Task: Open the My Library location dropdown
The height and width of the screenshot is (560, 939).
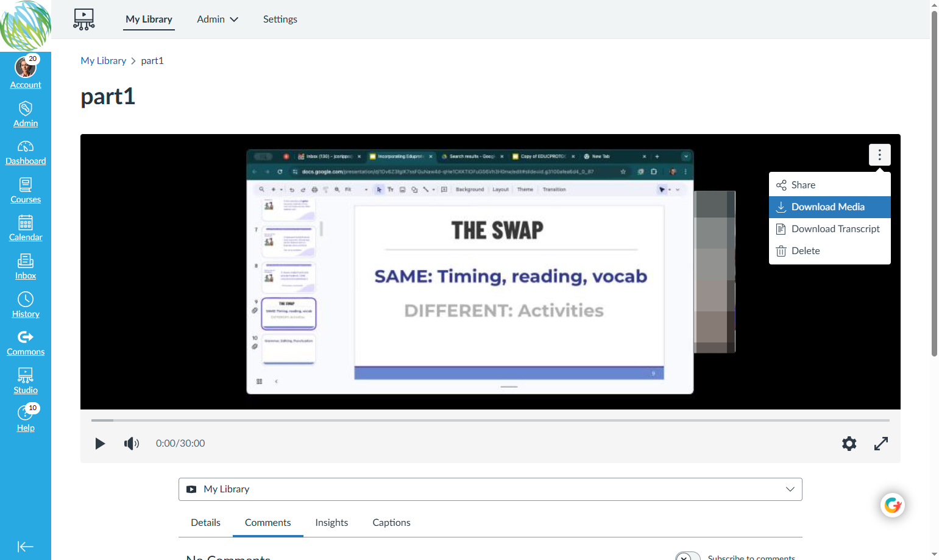Action: coord(491,489)
